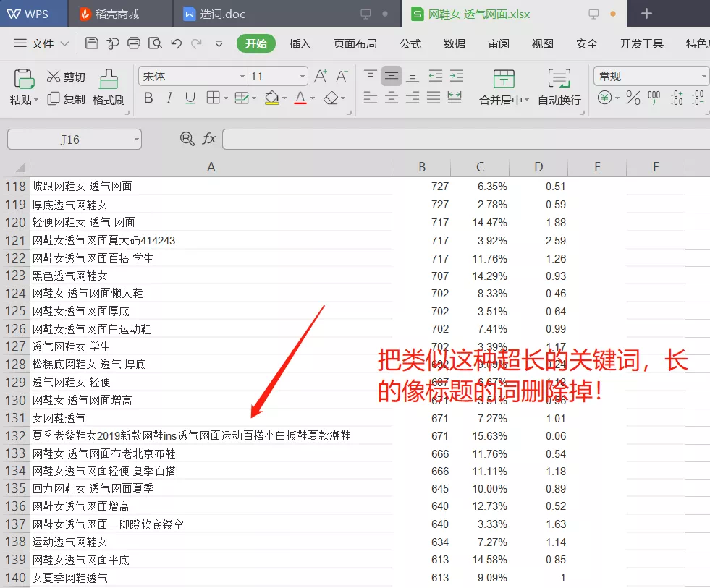Screen dimensions: 710x588
Task: Click the insert function fx icon
Action: click(x=209, y=139)
